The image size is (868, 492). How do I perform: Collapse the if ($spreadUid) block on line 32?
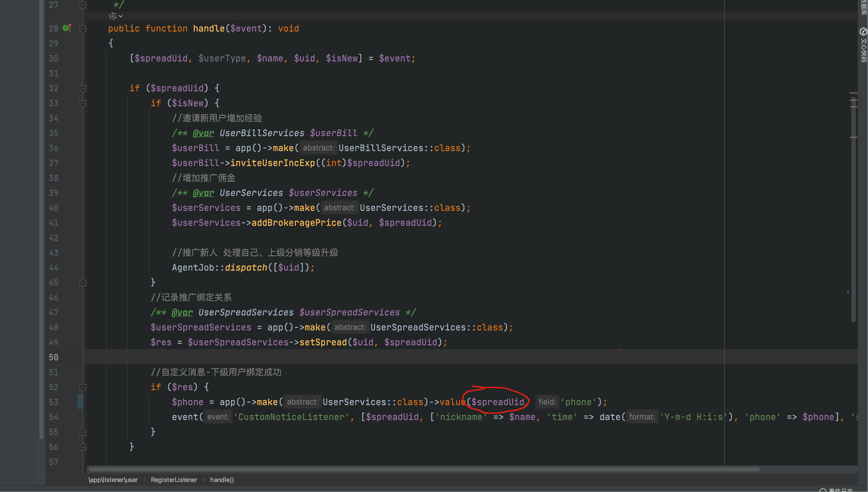[x=83, y=89]
